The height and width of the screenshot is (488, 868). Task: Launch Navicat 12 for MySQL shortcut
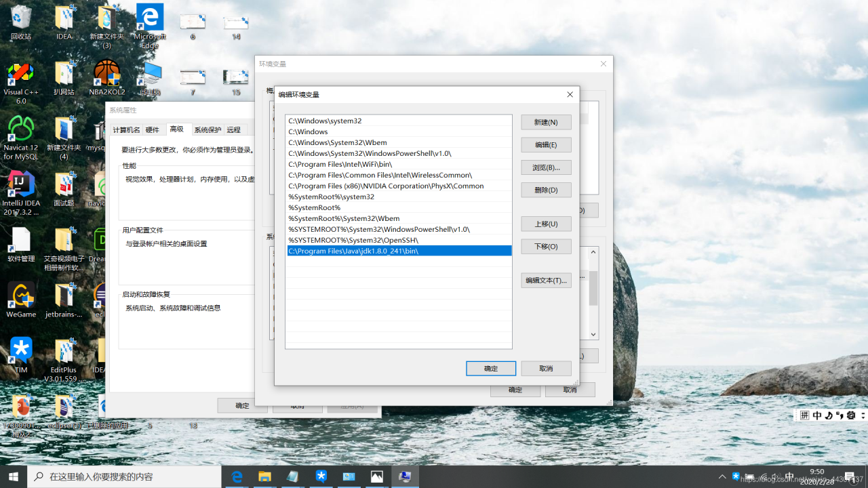[x=21, y=138]
